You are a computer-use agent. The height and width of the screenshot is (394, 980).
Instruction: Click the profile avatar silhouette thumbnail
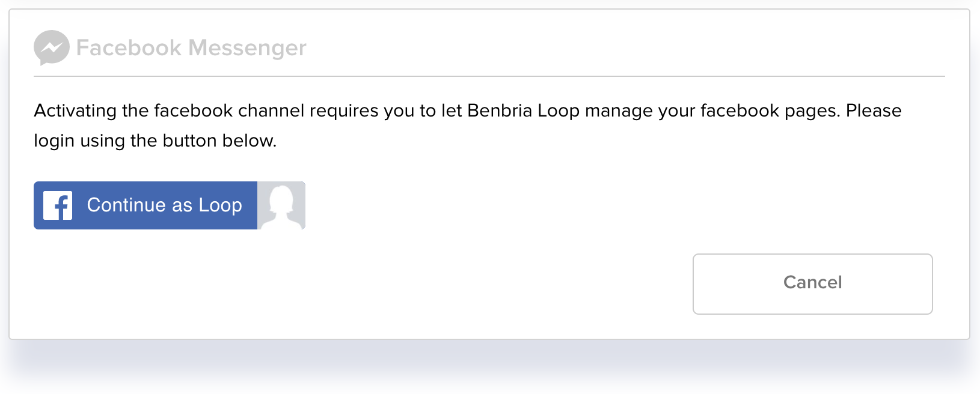[x=281, y=205]
